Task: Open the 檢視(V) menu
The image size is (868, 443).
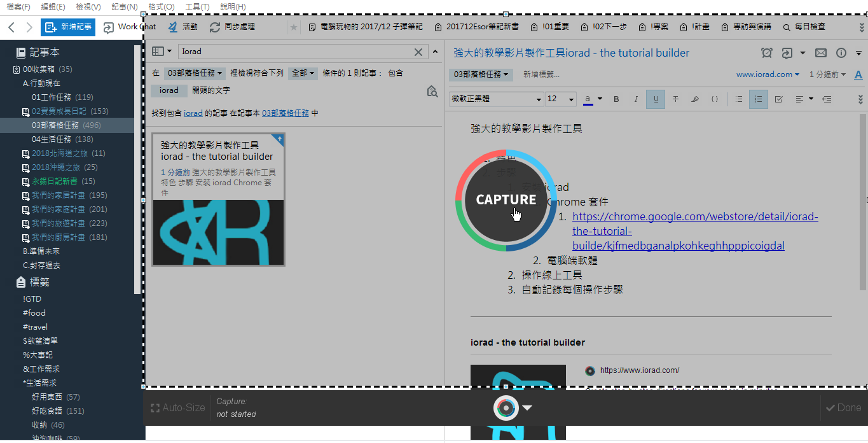Action: pos(88,6)
